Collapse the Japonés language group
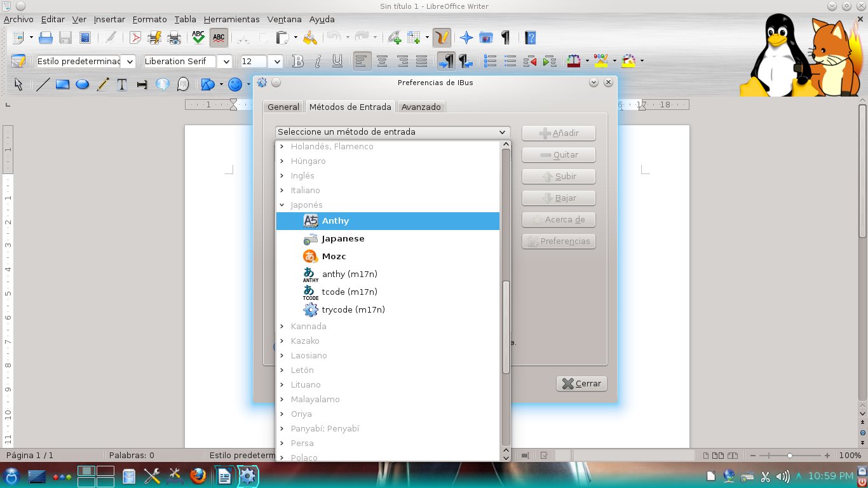 (x=282, y=205)
